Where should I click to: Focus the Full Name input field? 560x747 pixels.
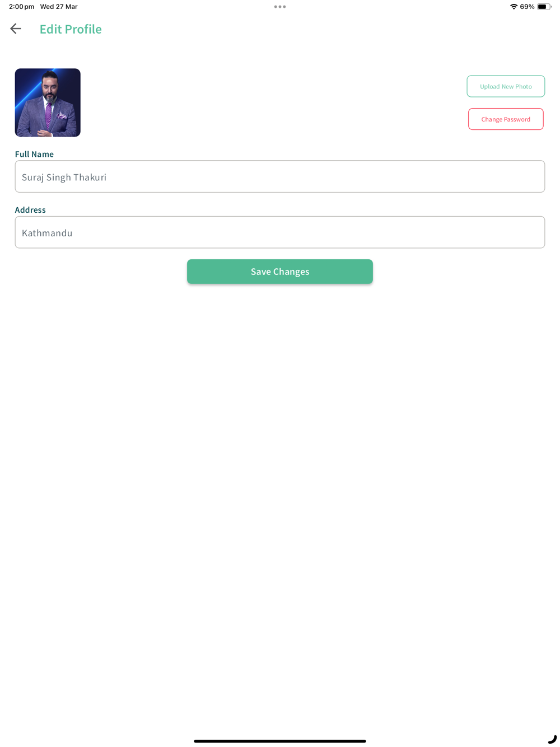click(280, 176)
